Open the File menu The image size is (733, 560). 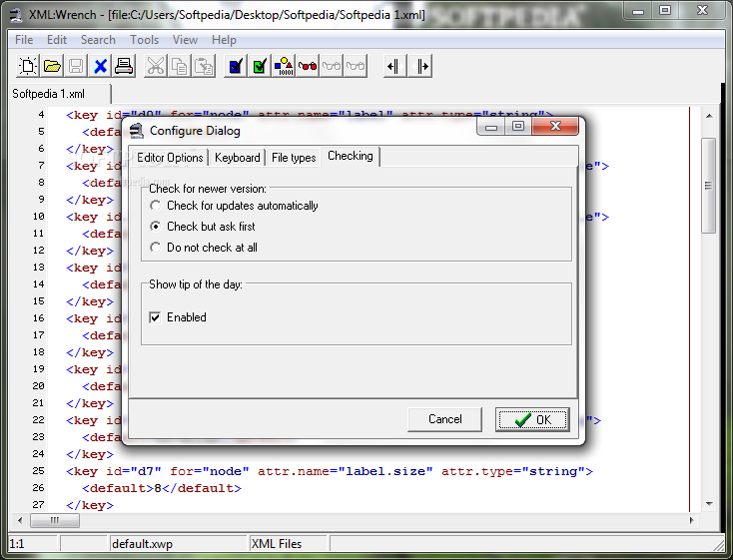point(24,40)
